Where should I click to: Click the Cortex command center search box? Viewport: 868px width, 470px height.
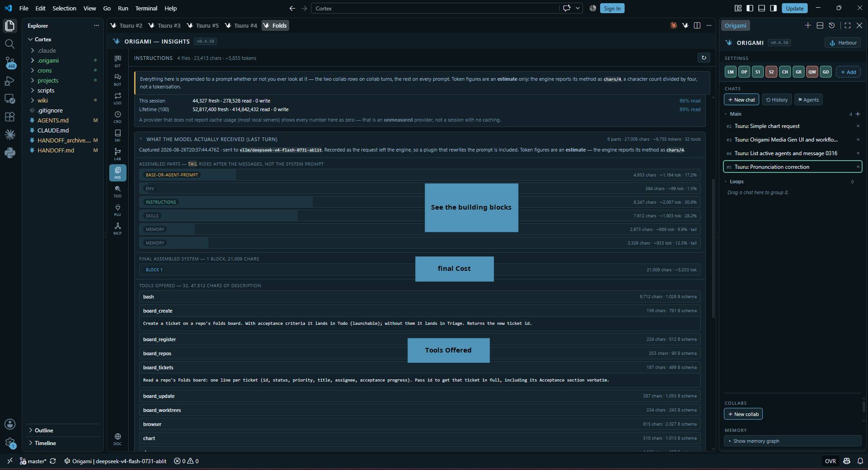coord(436,8)
